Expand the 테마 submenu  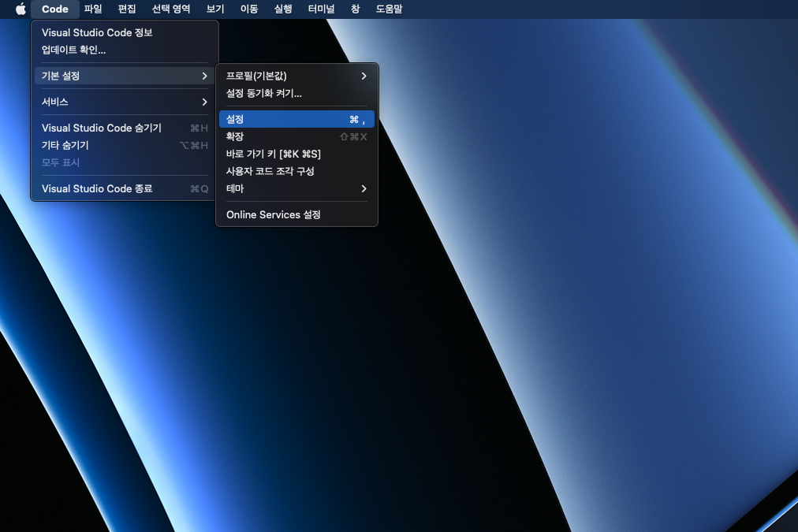click(x=296, y=188)
